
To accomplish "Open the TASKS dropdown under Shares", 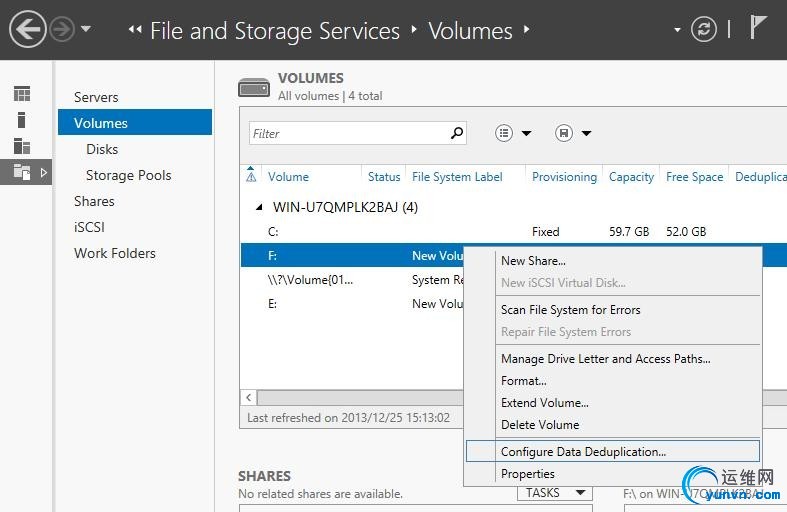I will [x=554, y=493].
